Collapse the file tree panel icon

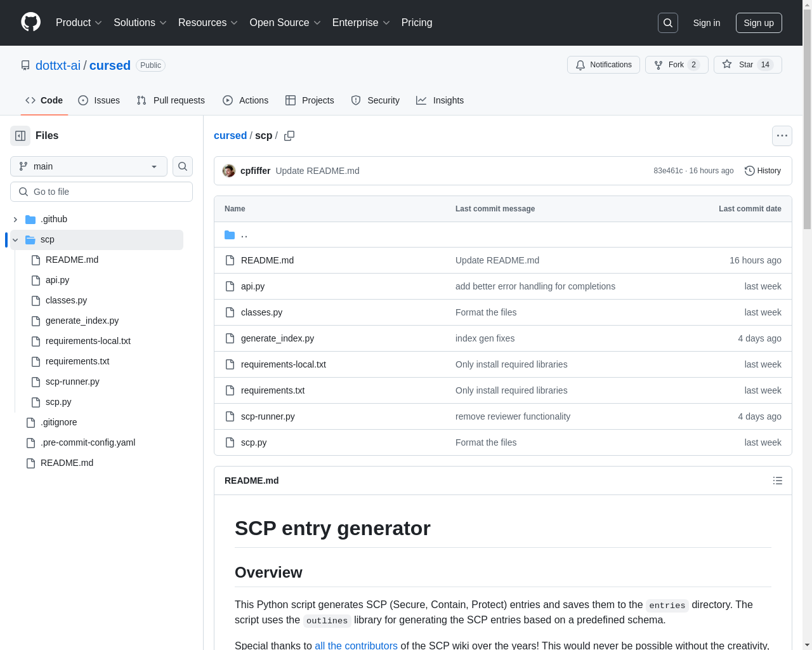click(x=20, y=136)
